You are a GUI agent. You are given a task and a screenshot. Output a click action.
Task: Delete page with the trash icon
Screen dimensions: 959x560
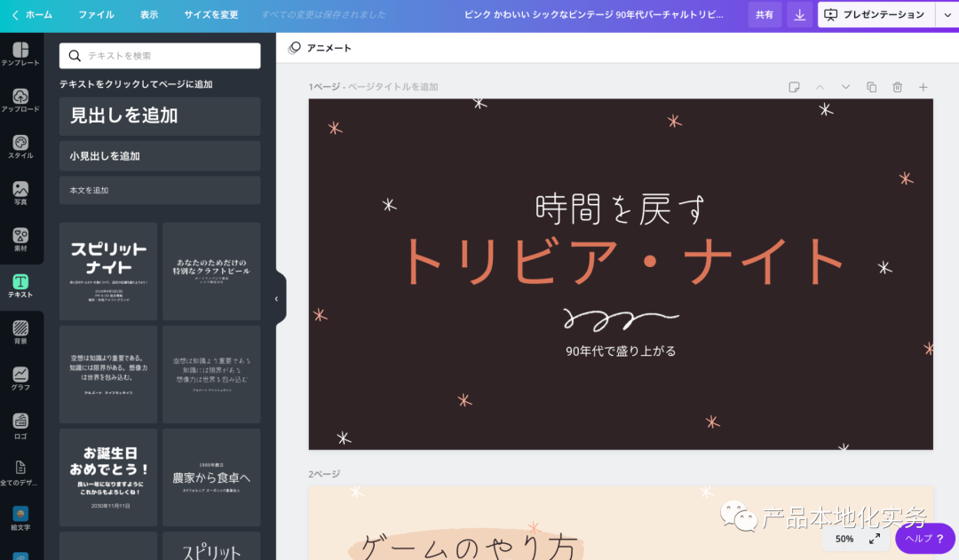[x=897, y=87]
